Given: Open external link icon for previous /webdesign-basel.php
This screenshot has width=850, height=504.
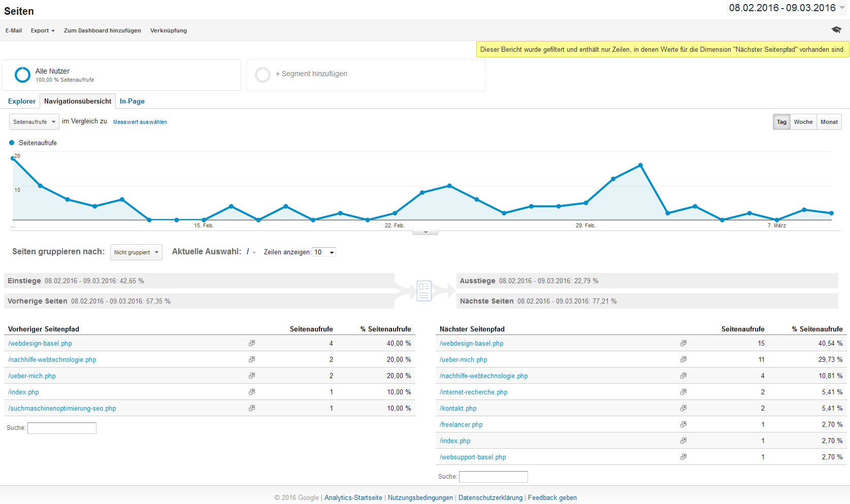Looking at the screenshot, I should [x=252, y=344].
